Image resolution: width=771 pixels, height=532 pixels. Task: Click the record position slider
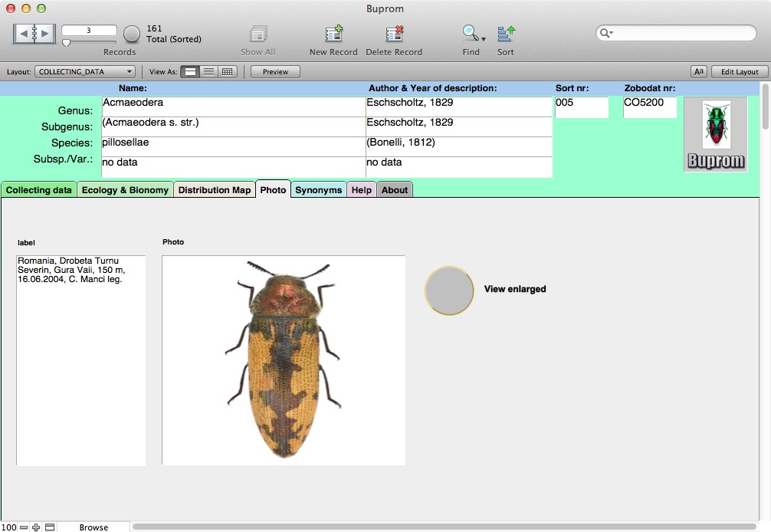click(x=67, y=43)
